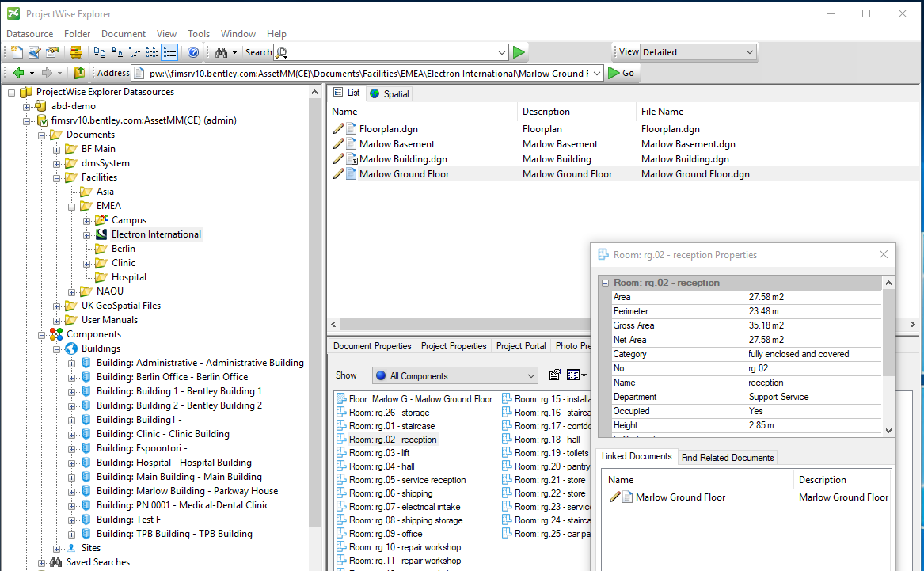924x571 pixels.
Task: Open the Project Portal tab
Action: [521, 346]
